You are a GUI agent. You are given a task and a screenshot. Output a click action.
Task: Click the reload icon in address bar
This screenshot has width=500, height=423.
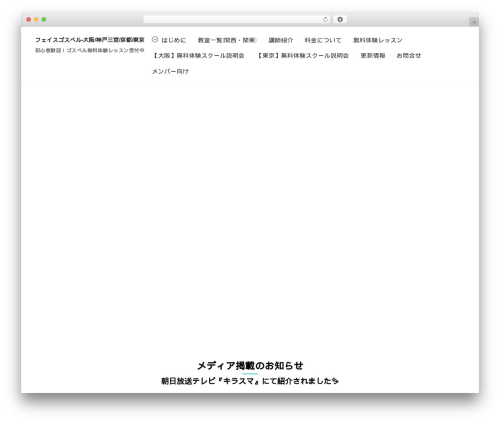point(325,19)
